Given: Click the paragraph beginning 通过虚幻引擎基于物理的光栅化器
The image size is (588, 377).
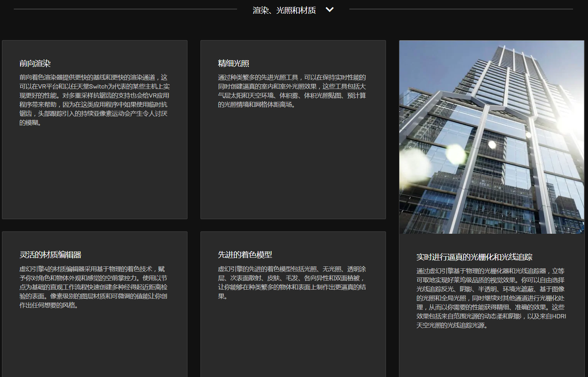Looking at the screenshot, I should (x=491, y=298).
